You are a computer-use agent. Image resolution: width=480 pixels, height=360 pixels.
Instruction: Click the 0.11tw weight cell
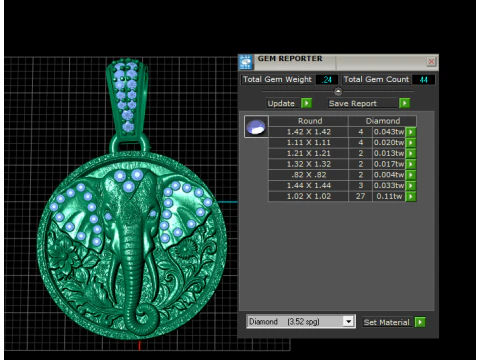tap(389, 196)
